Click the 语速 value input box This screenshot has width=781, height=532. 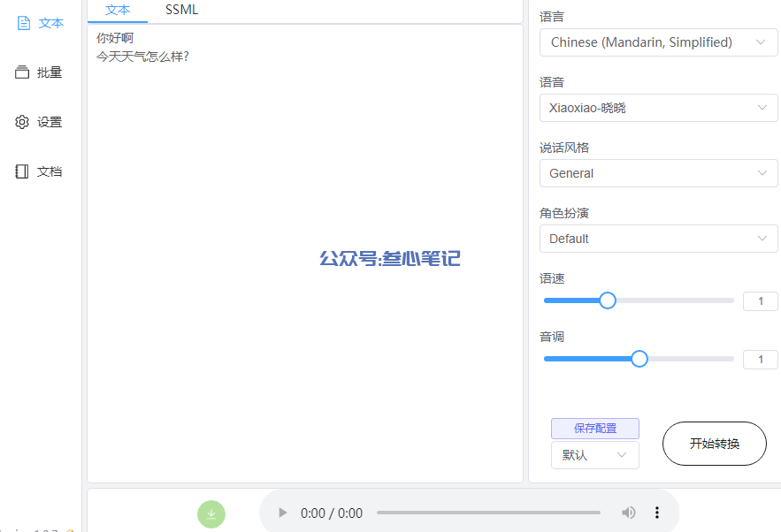click(760, 301)
